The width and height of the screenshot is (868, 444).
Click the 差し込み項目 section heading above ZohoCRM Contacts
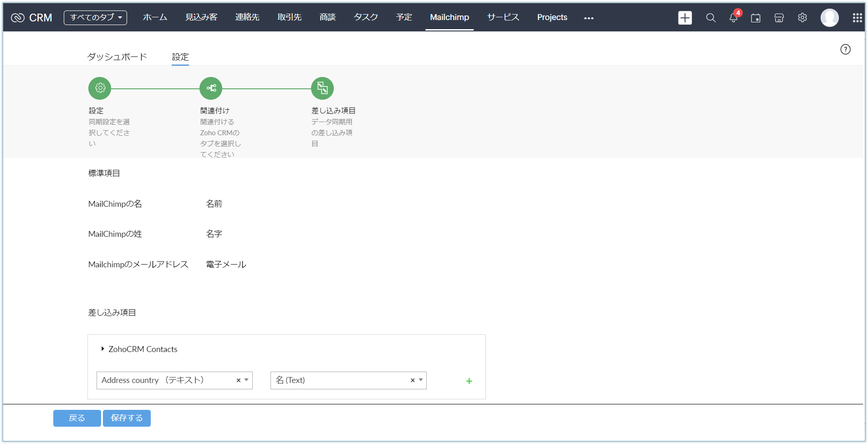click(x=112, y=312)
